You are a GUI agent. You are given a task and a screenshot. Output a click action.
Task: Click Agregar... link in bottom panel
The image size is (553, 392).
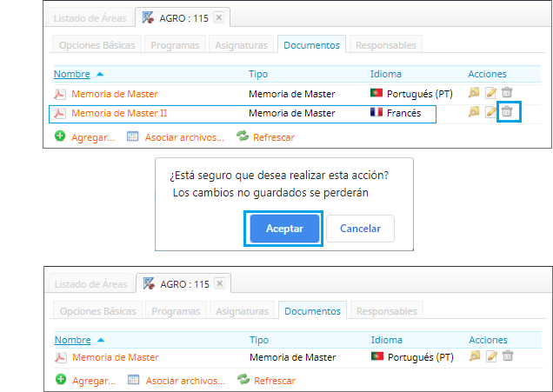click(94, 381)
